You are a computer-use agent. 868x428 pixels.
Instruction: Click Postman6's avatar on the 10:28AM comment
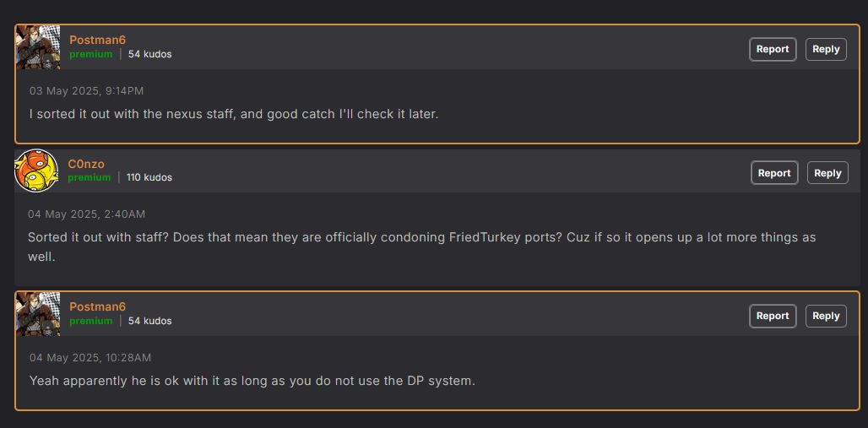38,314
